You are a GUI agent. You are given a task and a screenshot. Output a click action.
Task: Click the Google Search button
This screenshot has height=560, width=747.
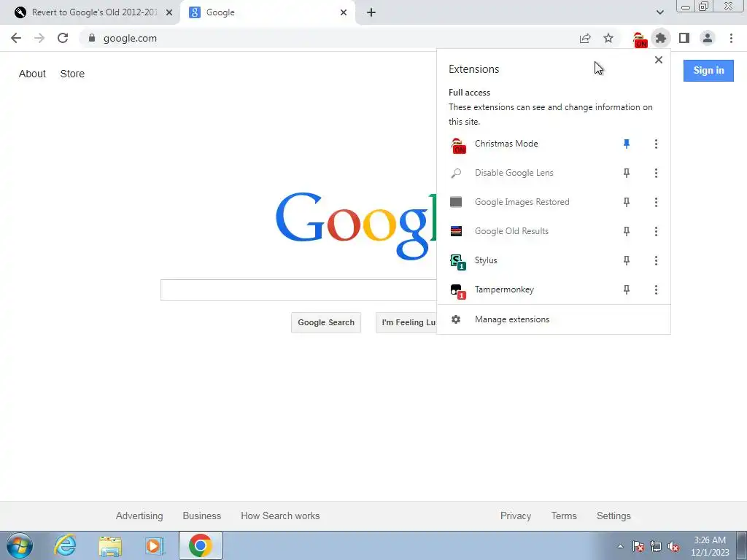tap(326, 322)
